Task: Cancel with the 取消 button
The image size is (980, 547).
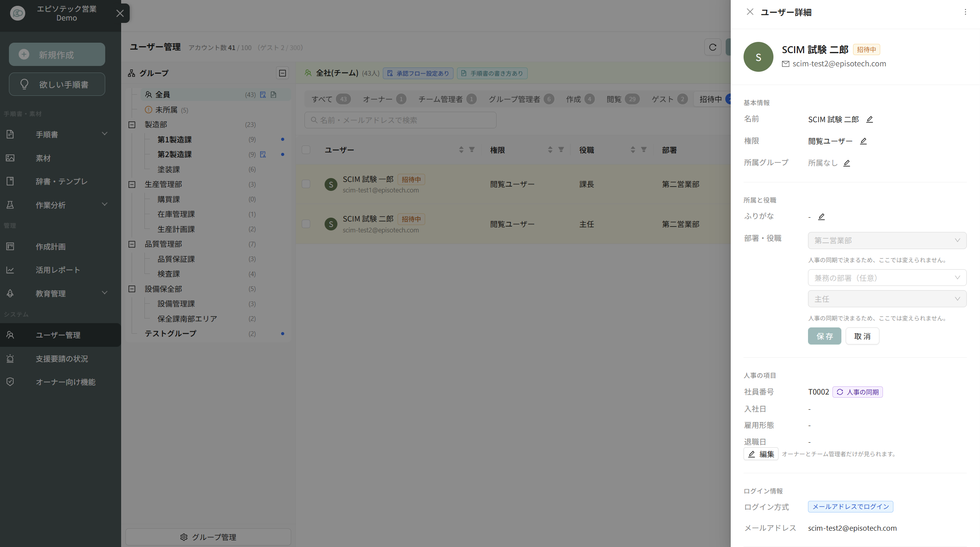Action: click(x=862, y=336)
